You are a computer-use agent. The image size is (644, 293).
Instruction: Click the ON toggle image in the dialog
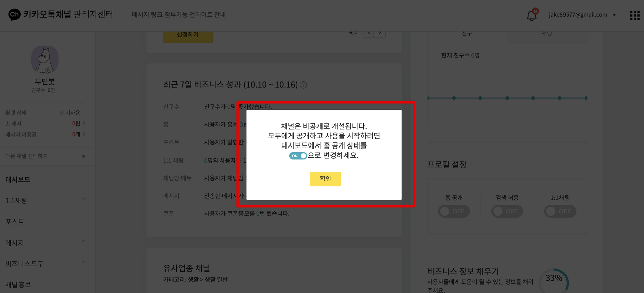[x=298, y=156]
